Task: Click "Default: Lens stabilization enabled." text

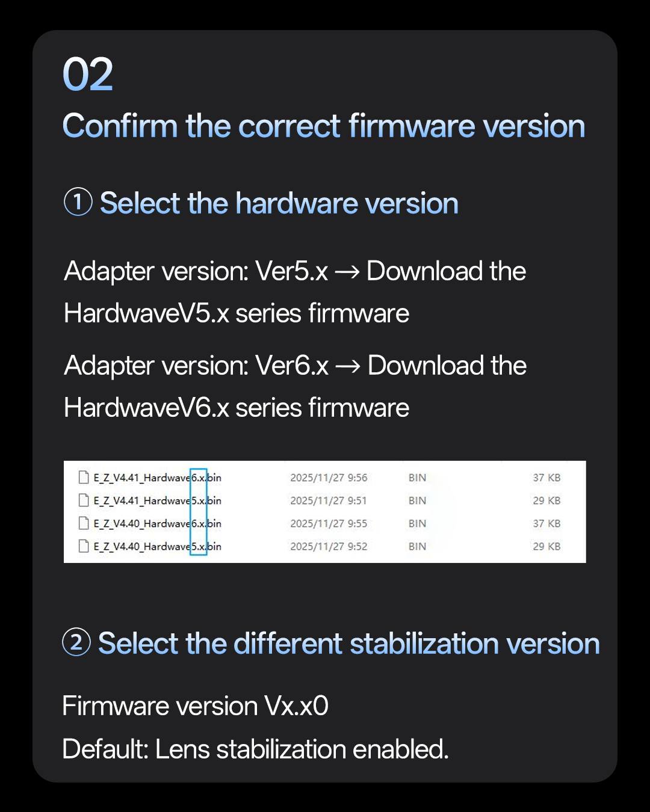Action: (x=255, y=749)
